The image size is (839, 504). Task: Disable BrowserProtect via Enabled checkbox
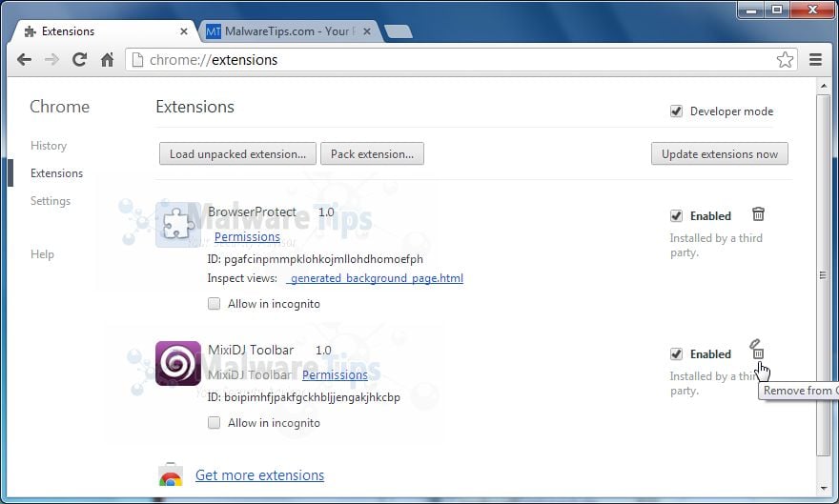coord(676,216)
